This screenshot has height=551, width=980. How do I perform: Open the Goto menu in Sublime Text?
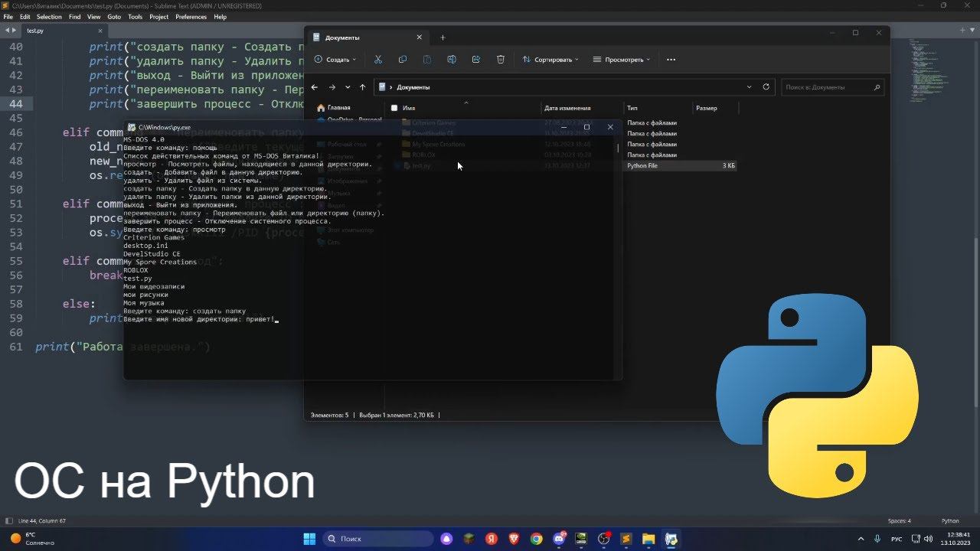114,17
